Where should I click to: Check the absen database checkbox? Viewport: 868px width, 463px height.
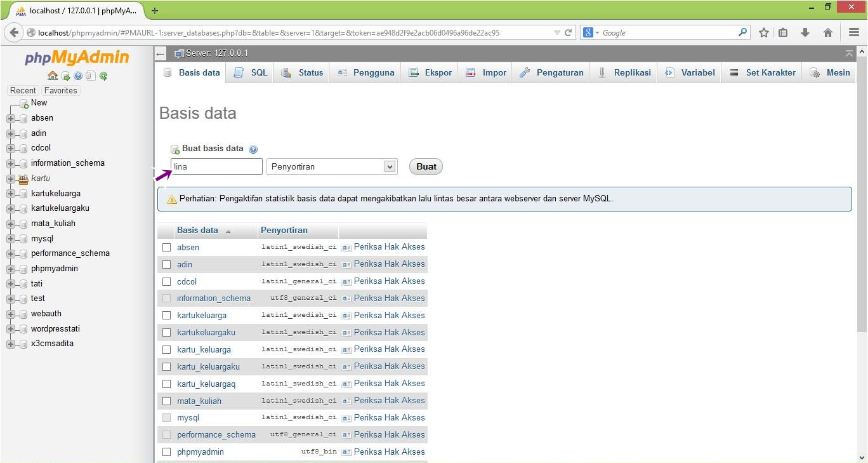click(x=166, y=248)
